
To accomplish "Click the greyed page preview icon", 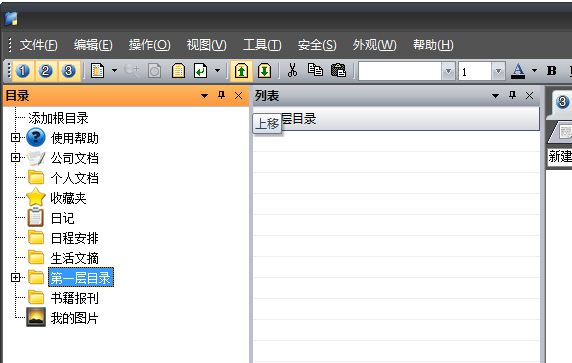I will coord(155,71).
